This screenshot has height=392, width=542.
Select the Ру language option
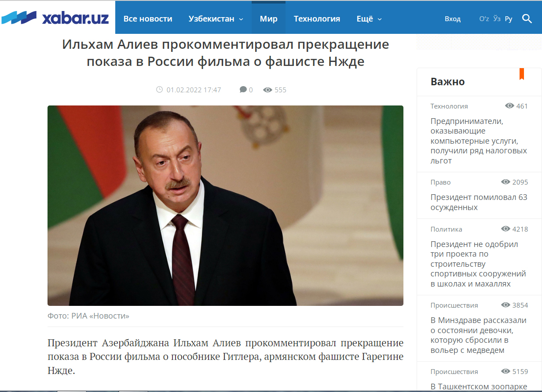click(509, 19)
